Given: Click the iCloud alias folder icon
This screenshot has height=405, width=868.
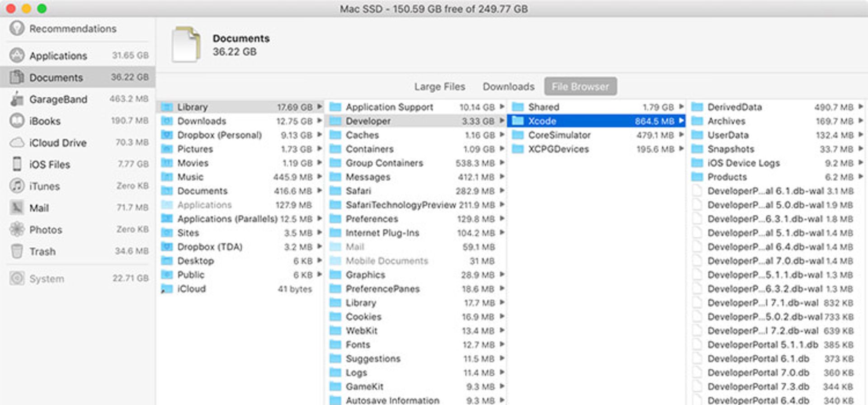Looking at the screenshot, I should (167, 289).
